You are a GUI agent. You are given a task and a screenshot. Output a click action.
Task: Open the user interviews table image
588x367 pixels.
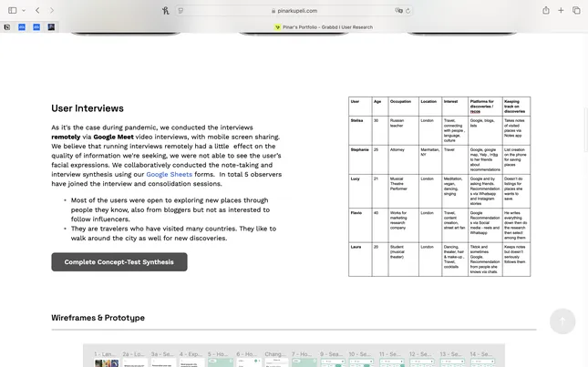point(438,187)
